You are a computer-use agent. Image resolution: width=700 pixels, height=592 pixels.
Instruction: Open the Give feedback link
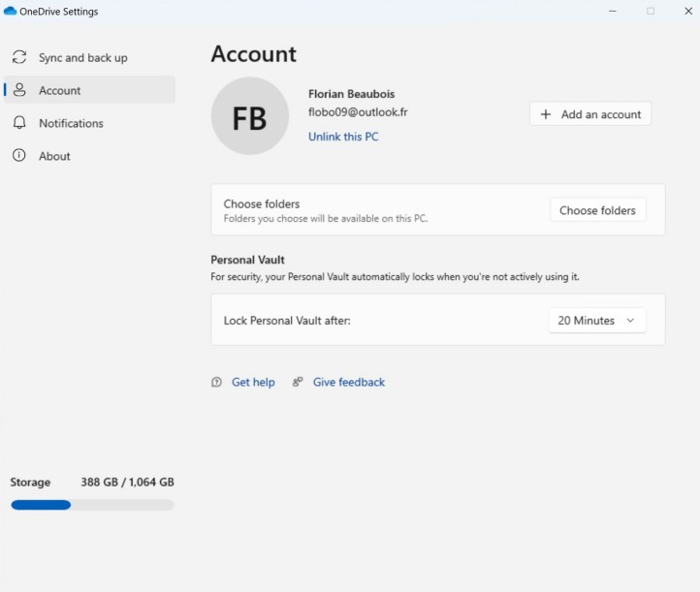pos(349,382)
